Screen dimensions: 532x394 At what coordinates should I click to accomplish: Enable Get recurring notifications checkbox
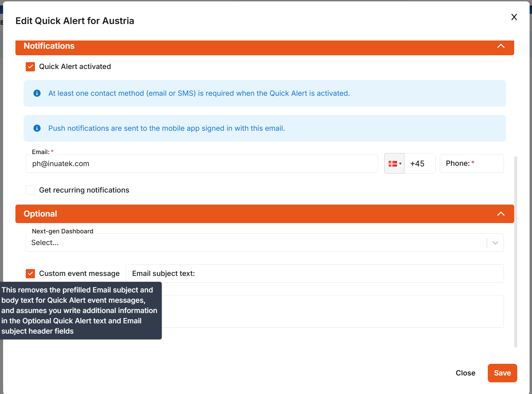pos(31,190)
